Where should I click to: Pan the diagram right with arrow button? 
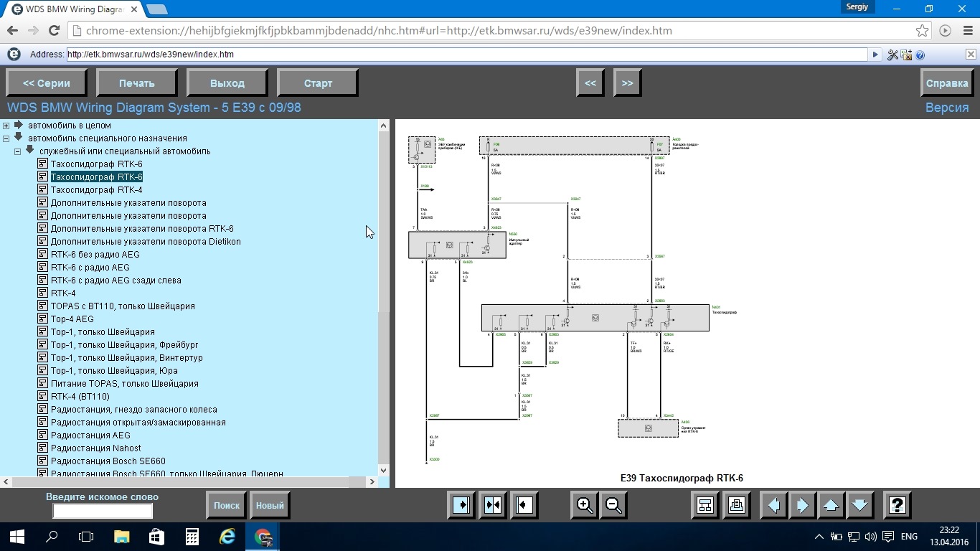803,505
